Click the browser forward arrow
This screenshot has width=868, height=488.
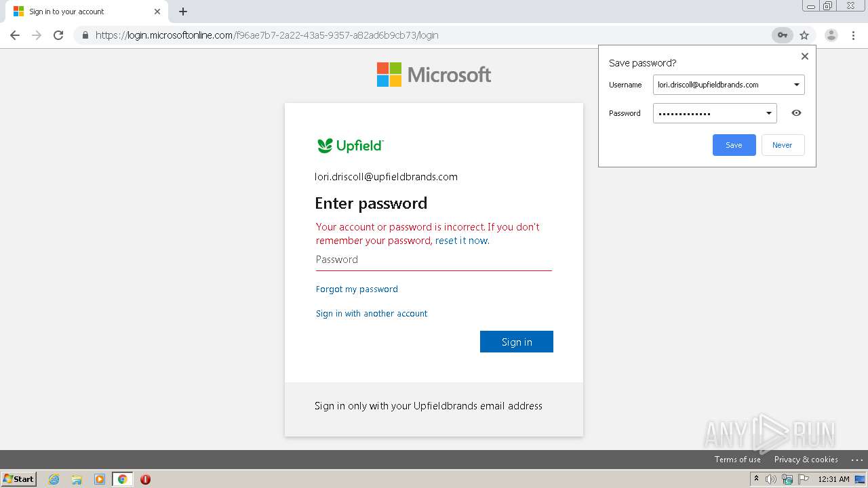pyautogui.click(x=37, y=35)
